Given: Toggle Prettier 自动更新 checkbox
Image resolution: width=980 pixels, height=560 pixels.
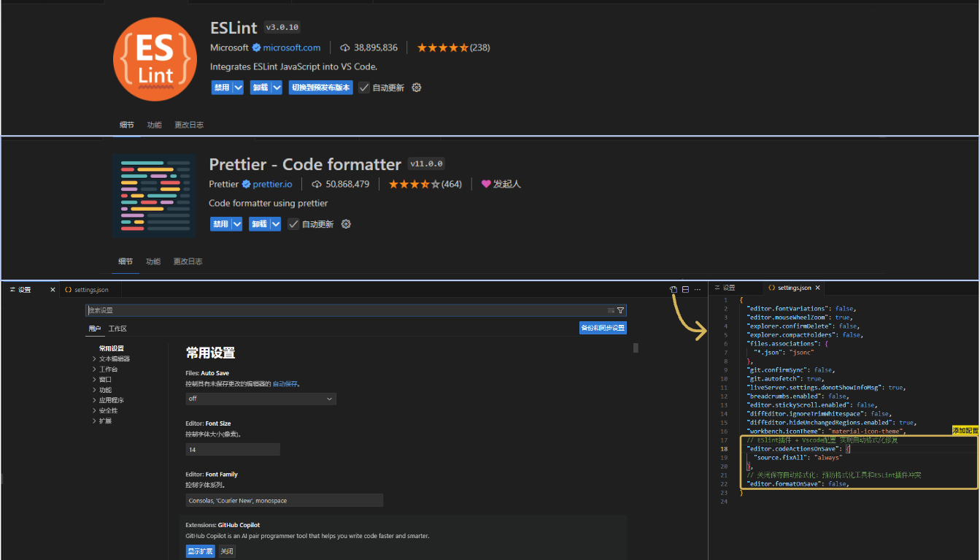Looking at the screenshot, I should (x=293, y=224).
